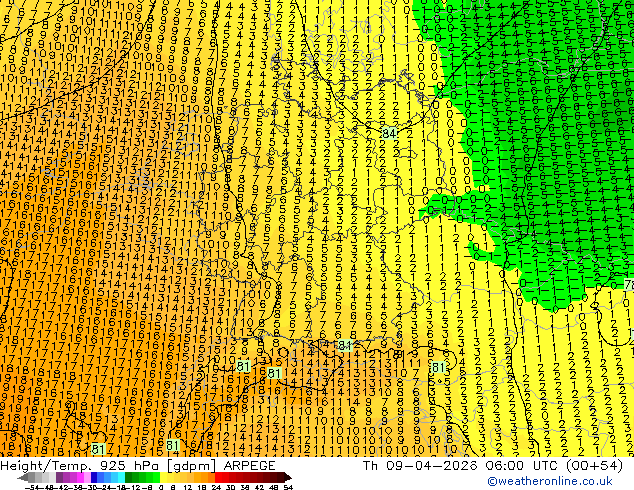Screen dimensions: 634x490
Task: Click the '(00+54)' forecast offset text
Action: point(596,466)
